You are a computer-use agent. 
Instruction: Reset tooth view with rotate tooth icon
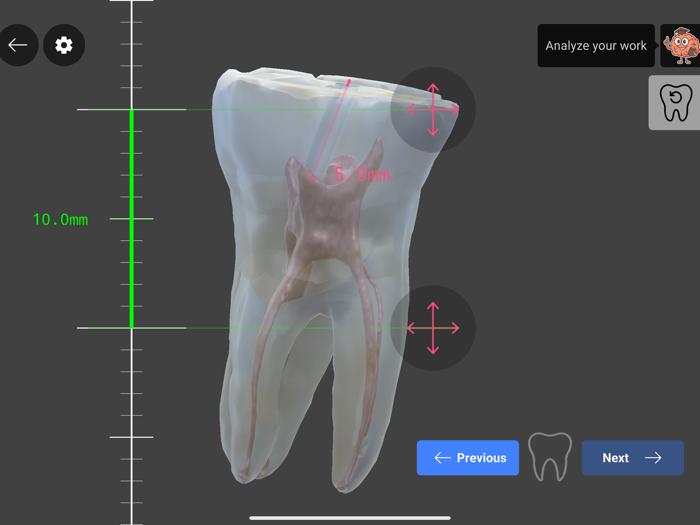pyautogui.click(x=675, y=103)
